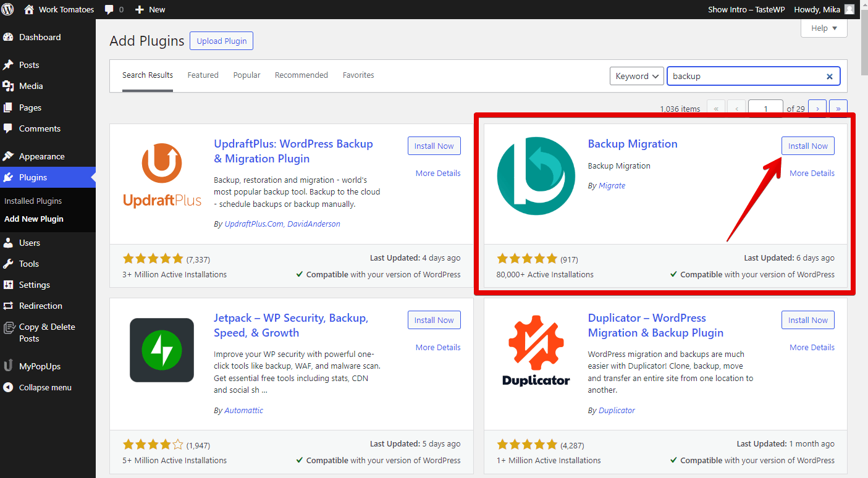The height and width of the screenshot is (478, 868).
Task: Switch to the Popular tab
Action: 246,75
